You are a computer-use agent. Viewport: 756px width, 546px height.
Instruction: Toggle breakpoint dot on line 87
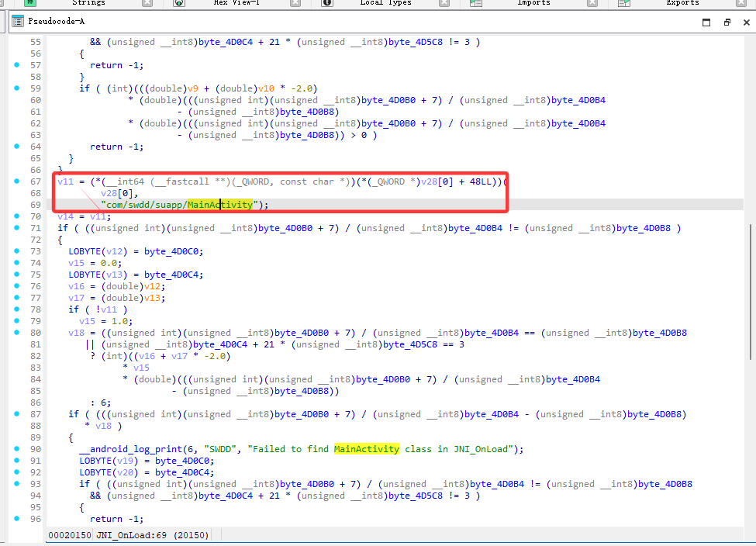[x=17, y=414]
